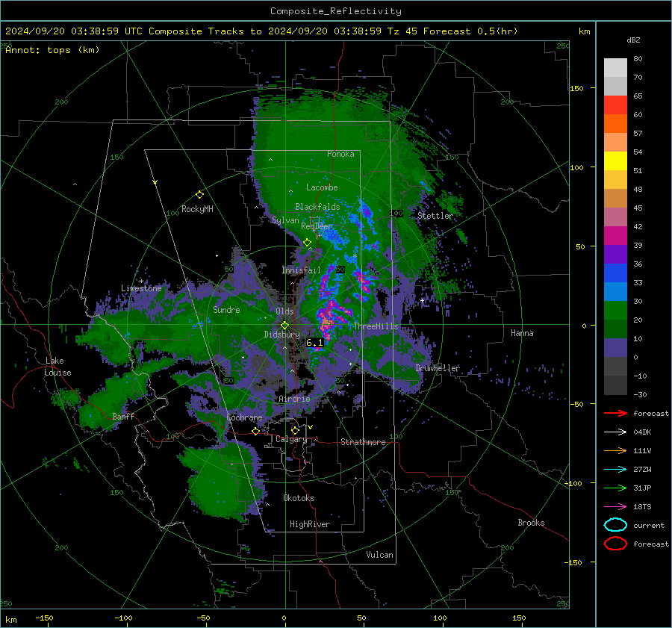The width and height of the screenshot is (672, 628).
Task: Click the magenta 39-42 dBZ swatch
Action: pyautogui.click(x=615, y=236)
